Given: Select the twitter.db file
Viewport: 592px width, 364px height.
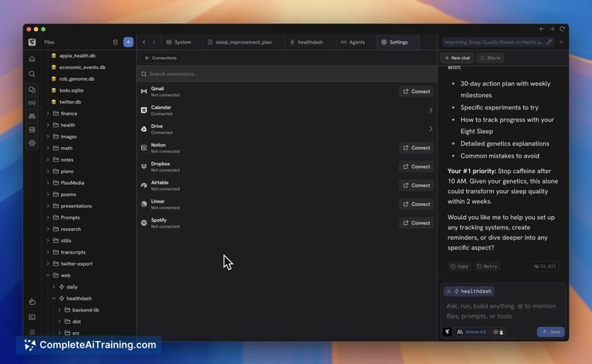Looking at the screenshot, I should [70, 102].
